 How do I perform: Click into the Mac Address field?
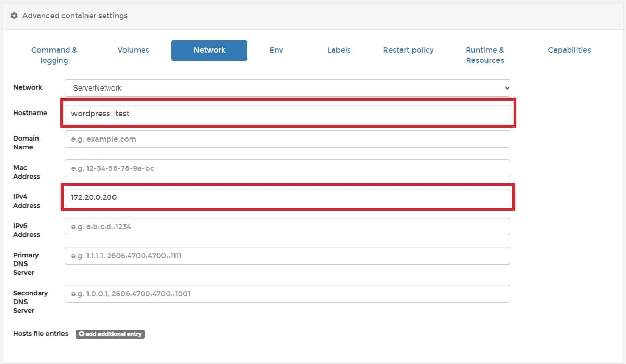pyautogui.click(x=287, y=168)
